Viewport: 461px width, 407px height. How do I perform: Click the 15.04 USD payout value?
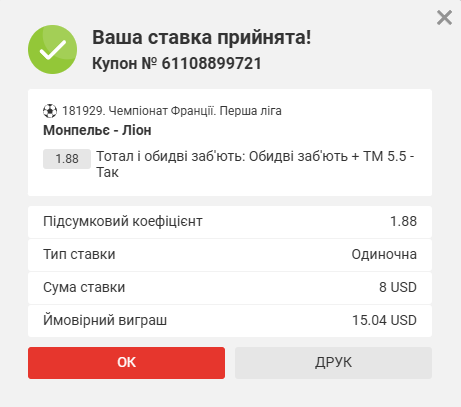(x=384, y=320)
